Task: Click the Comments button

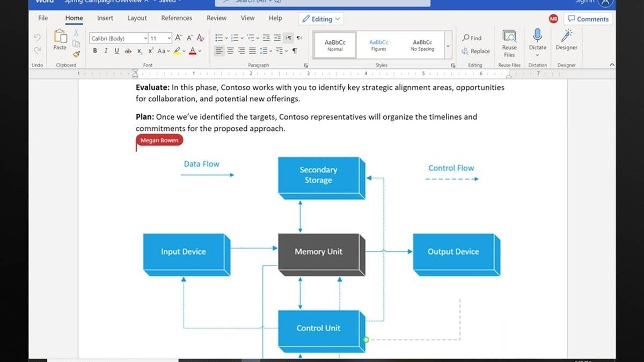Action: click(588, 19)
